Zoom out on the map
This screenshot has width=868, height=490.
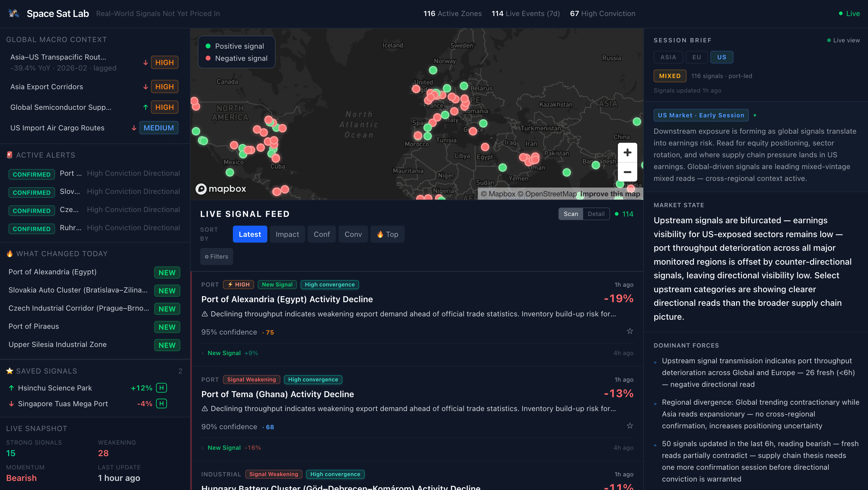[x=627, y=172]
